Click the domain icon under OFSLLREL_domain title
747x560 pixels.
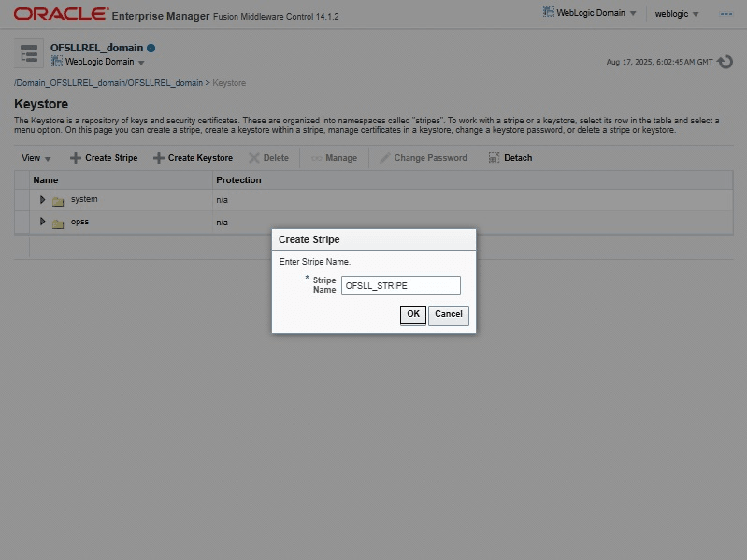[57, 61]
